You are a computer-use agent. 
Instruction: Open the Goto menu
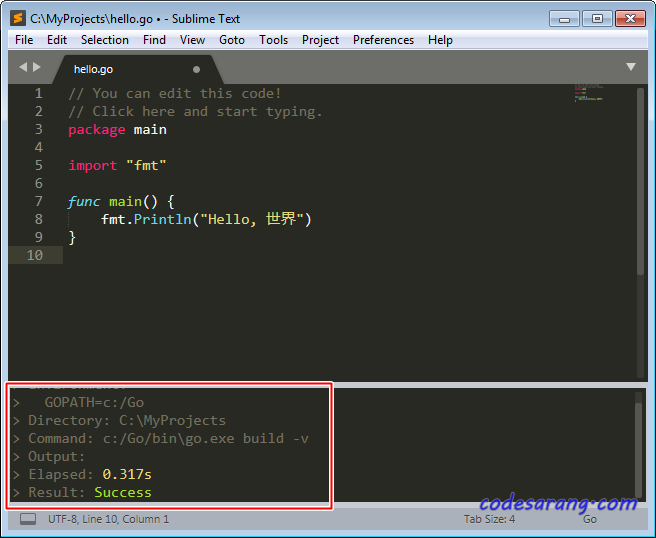click(x=232, y=40)
